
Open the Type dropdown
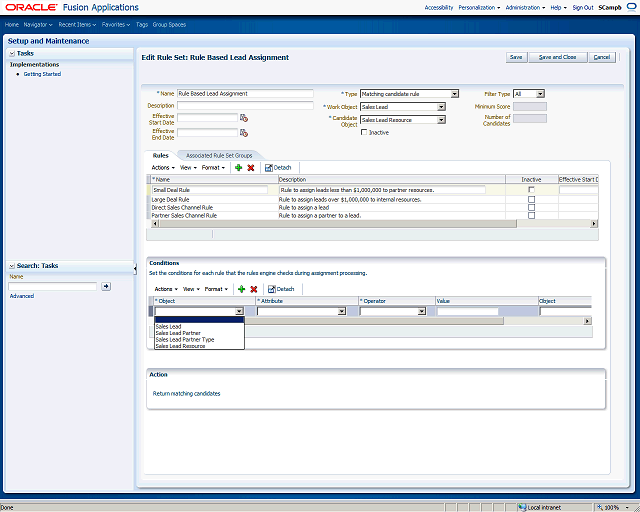coord(455,94)
